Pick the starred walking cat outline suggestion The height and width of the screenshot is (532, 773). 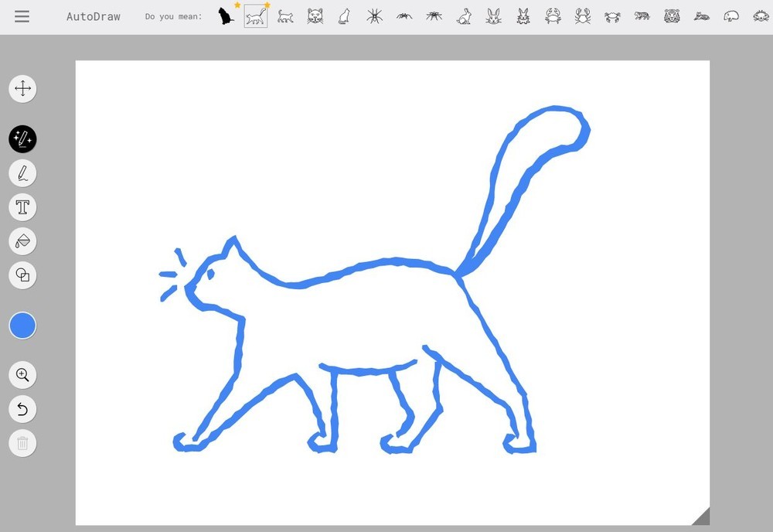click(256, 16)
